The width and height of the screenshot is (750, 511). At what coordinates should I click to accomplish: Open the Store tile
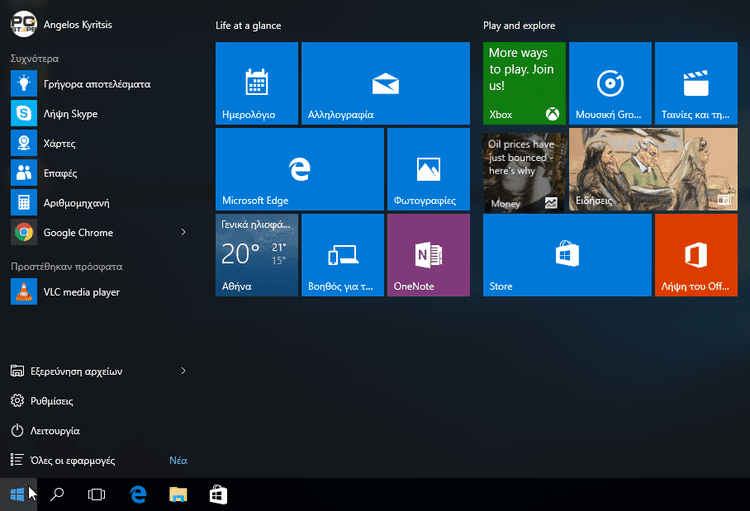pyautogui.click(x=567, y=255)
